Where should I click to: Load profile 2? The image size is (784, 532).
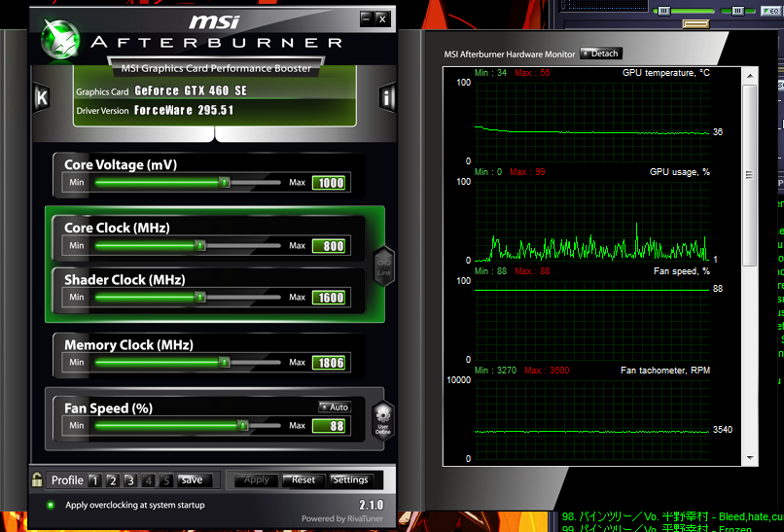coord(113,480)
